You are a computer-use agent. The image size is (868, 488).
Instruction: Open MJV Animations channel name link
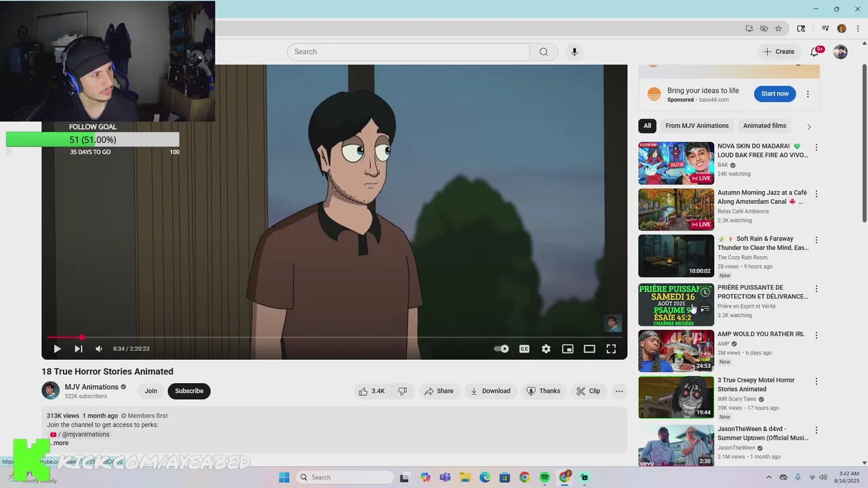point(92,387)
